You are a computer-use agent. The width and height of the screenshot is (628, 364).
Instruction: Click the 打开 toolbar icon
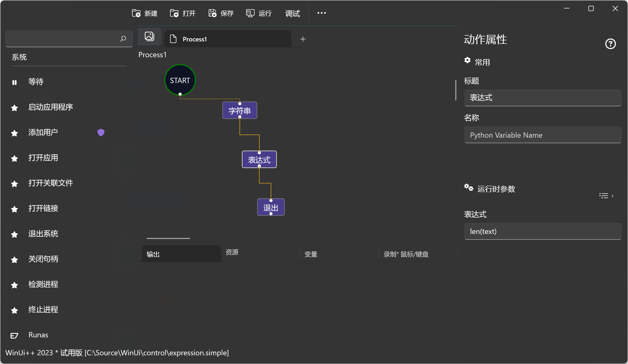pyautogui.click(x=175, y=13)
